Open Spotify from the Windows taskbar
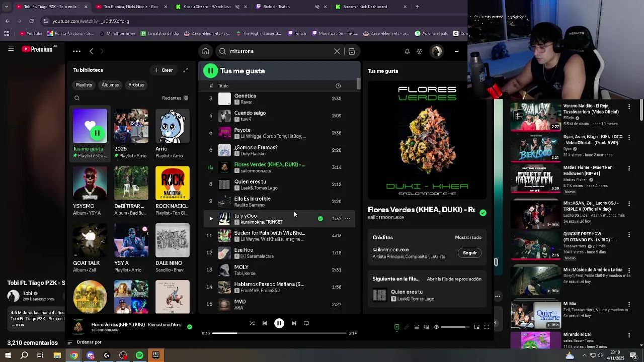The width and height of the screenshot is (644, 362). (139, 355)
